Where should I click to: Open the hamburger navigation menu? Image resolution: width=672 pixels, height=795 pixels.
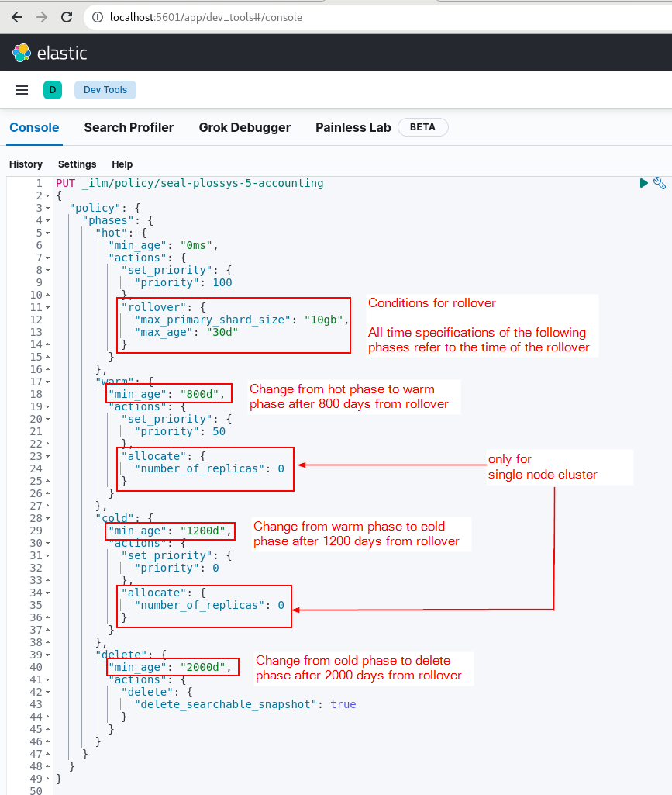(22, 90)
